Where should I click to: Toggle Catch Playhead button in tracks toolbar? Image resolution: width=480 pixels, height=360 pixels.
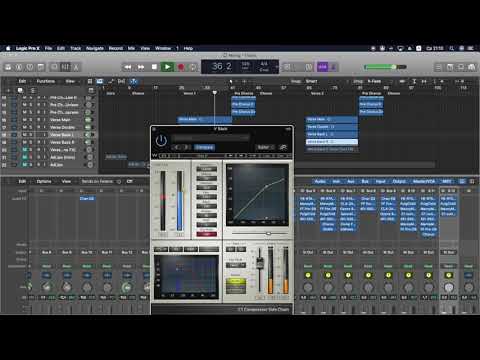[x=133, y=81]
